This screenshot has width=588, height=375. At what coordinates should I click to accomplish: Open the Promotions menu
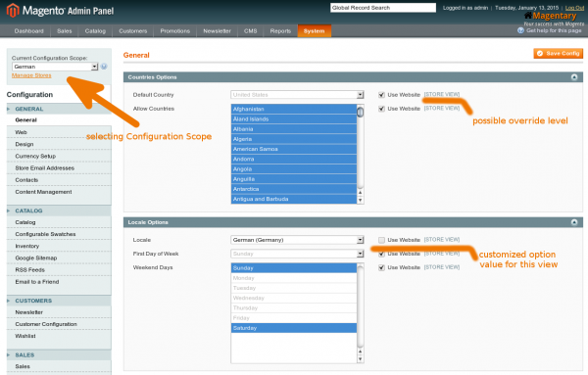point(175,31)
